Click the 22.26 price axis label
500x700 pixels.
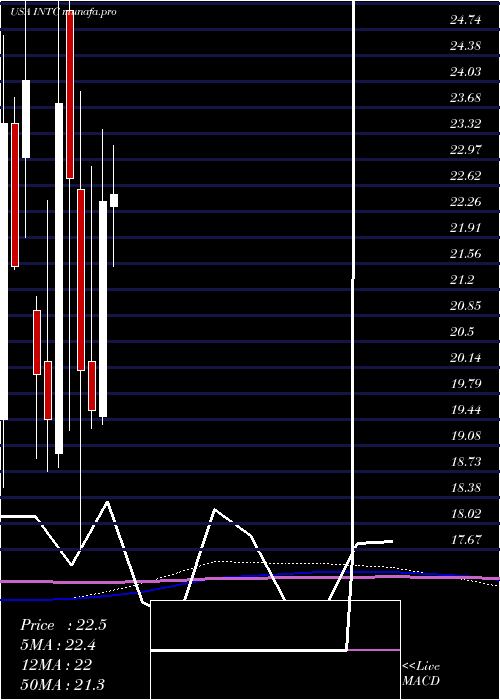tap(466, 202)
